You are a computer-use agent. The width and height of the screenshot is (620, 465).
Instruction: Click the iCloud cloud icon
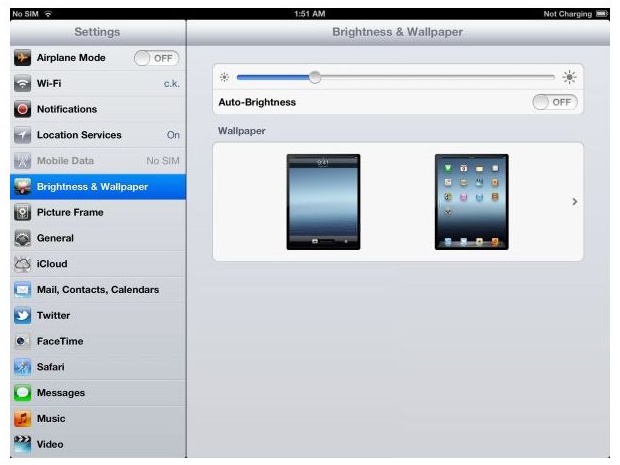(23, 264)
